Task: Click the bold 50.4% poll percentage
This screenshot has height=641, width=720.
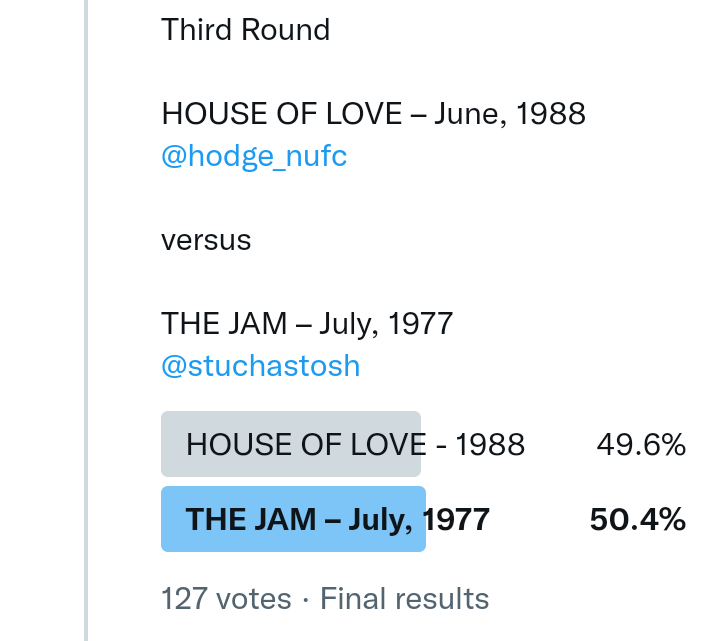Action: click(637, 520)
